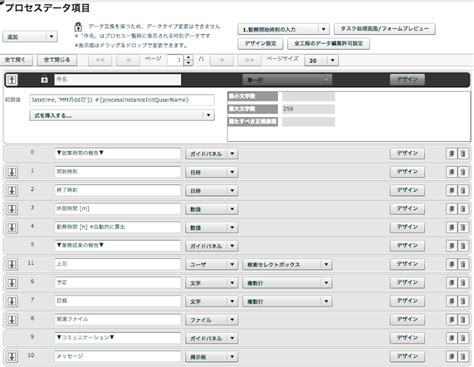
Task: Click the lock icon in the header row
Action: coord(44,79)
